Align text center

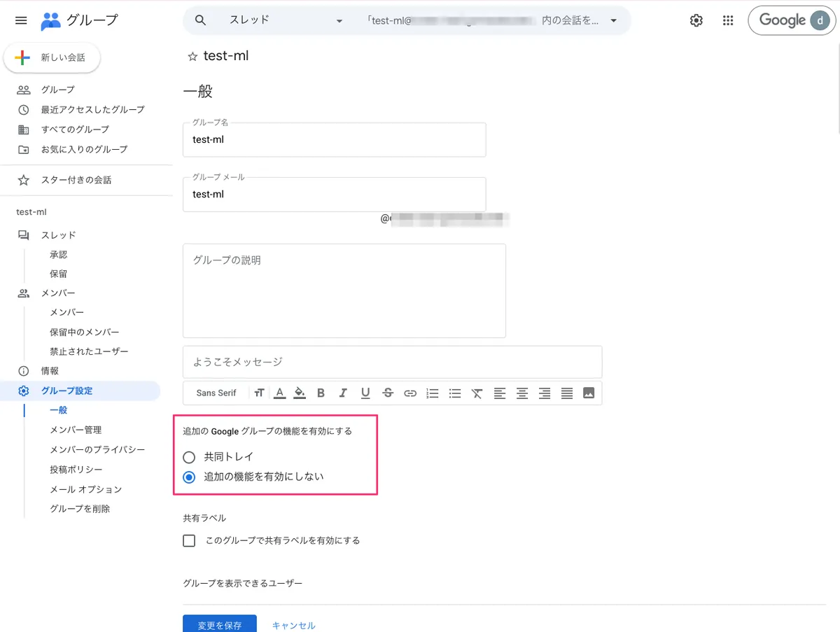pos(522,393)
